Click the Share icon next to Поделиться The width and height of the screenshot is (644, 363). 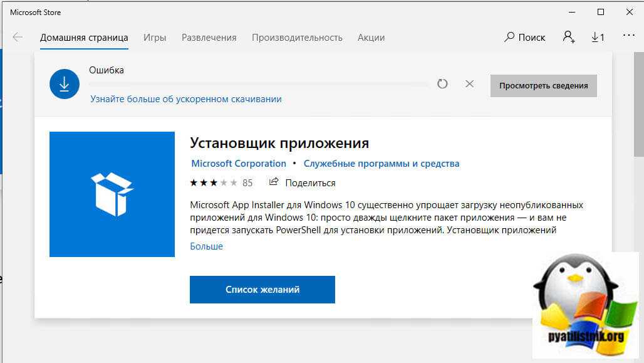tap(273, 182)
